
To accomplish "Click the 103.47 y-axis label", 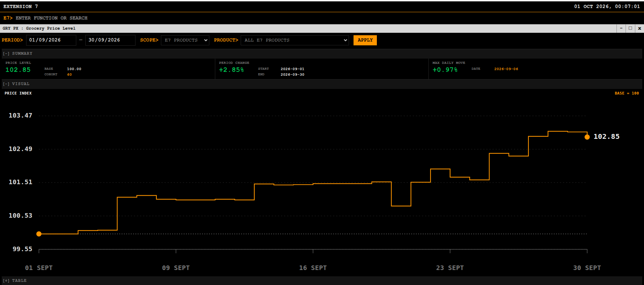I will tap(21, 115).
